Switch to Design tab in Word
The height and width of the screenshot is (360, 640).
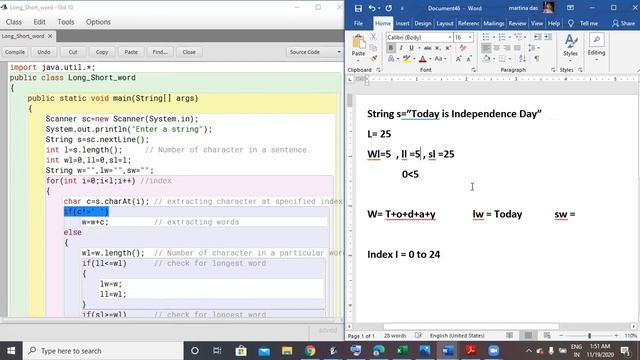(423, 24)
